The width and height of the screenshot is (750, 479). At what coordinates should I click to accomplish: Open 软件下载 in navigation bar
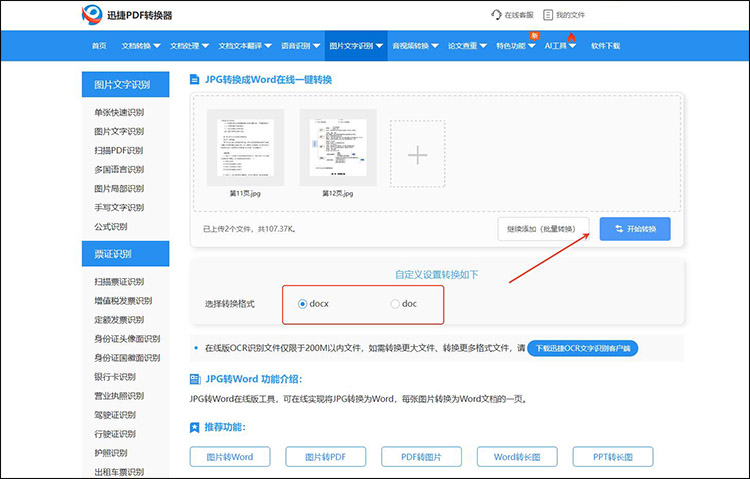[606, 46]
